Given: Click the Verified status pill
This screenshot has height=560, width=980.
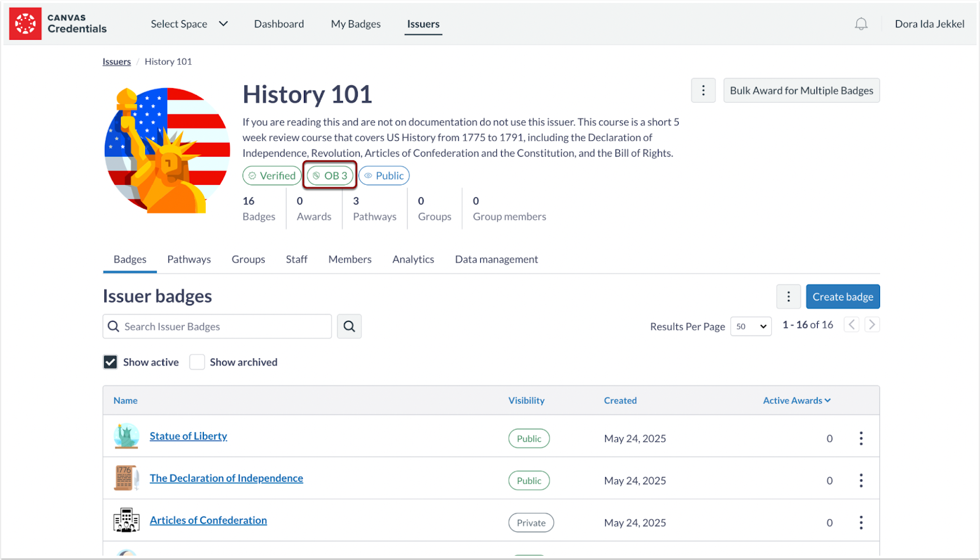Looking at the screenshot, I should click(272, 176).
